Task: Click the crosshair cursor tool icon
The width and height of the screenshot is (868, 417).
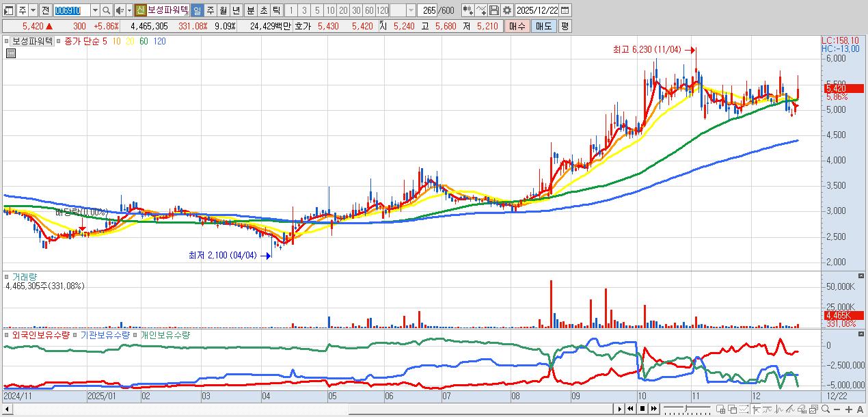Action: click(756, 409)
